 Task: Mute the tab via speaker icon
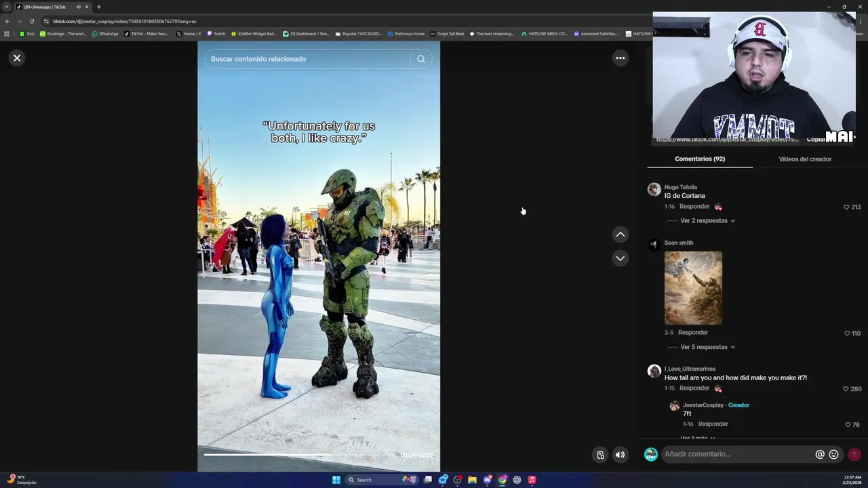[x=78, y=7]
